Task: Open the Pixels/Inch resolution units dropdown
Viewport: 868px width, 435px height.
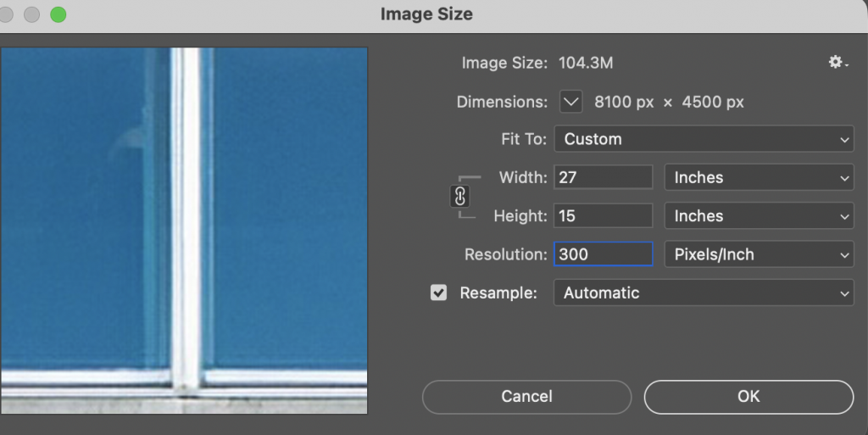Action: (758, 254)
